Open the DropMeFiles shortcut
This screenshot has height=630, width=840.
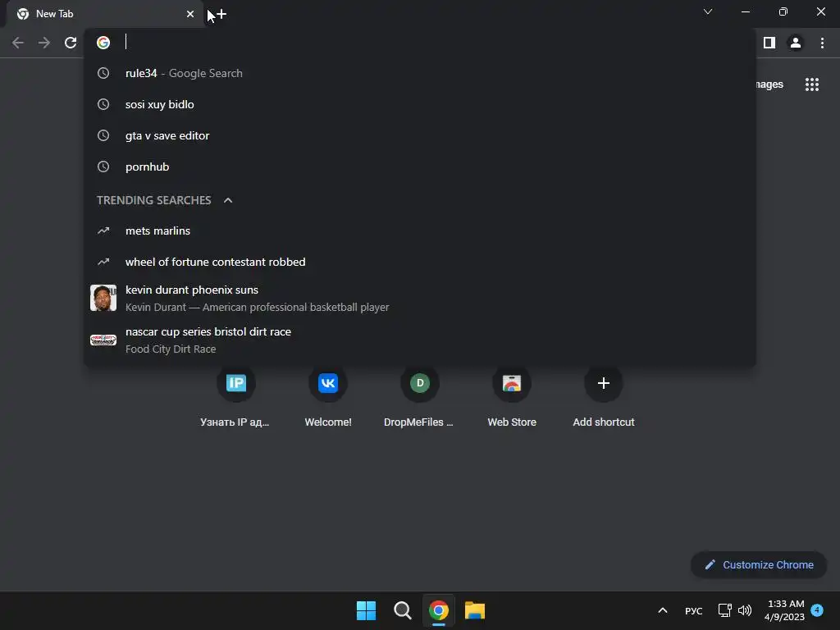pos(420,398)
